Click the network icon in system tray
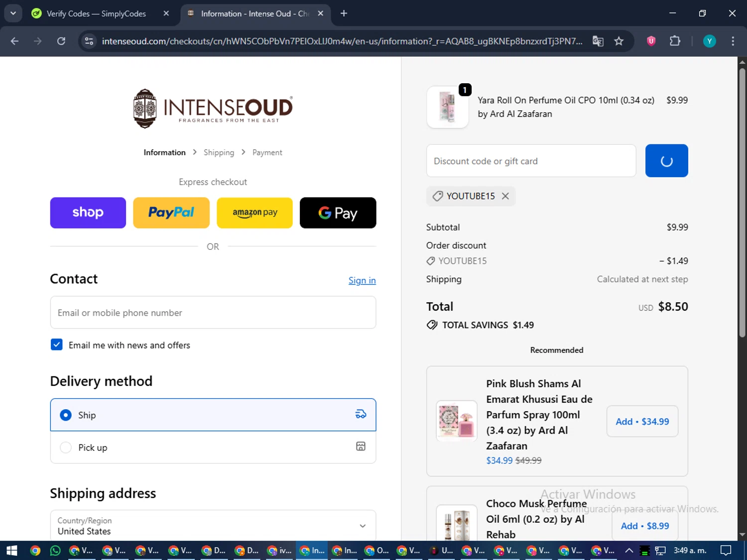Viewport: 747px width, 560px height. tap(660, 551)
